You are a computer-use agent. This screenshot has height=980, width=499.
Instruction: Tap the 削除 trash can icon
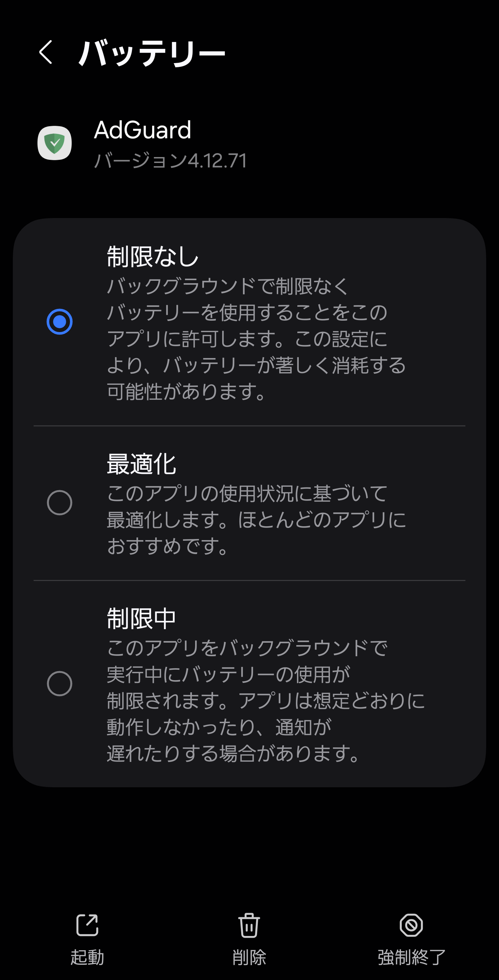[249, 925]
